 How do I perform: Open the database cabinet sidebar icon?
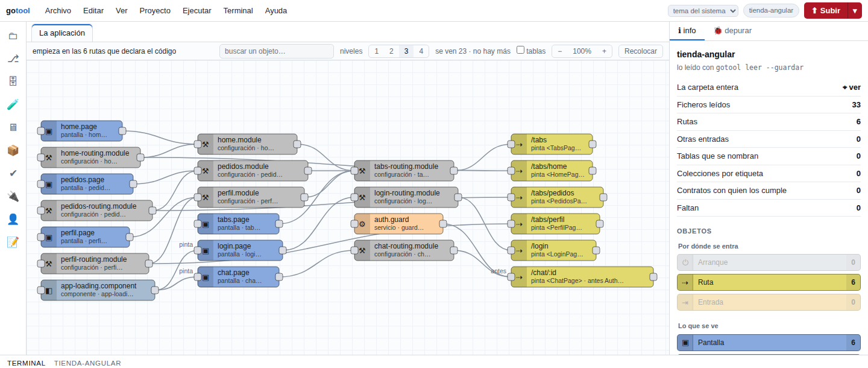tap(13, 81)
